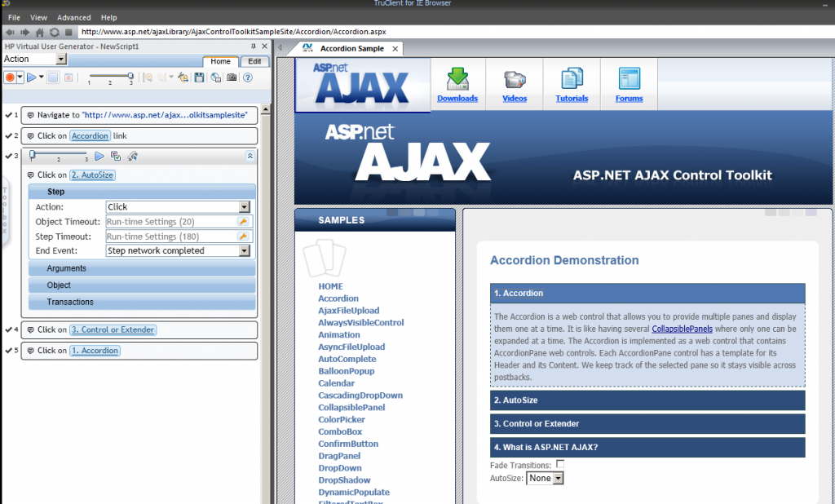This screenshot has width=835, height=504.
Task: Click the Step Timeout wrench icon
Action: tap(243, 237)
